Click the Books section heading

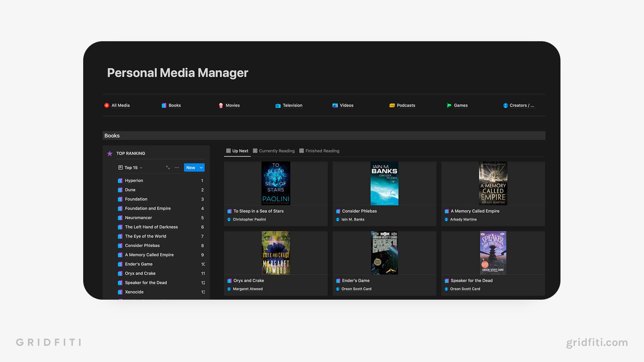112,136
